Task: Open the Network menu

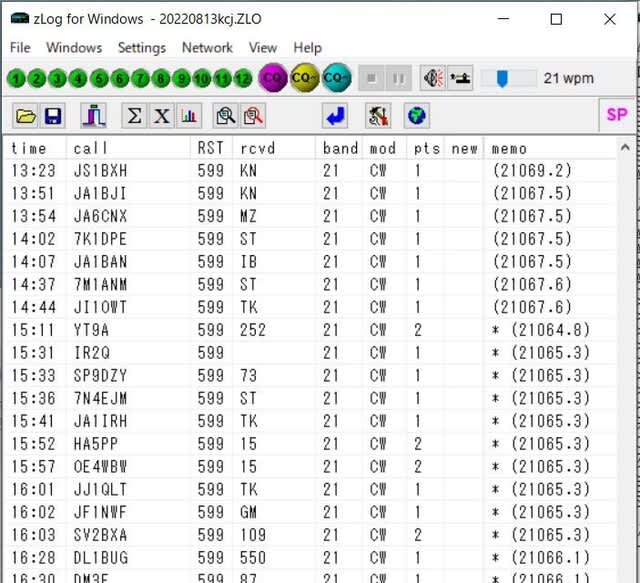Action: pos(207,47)
